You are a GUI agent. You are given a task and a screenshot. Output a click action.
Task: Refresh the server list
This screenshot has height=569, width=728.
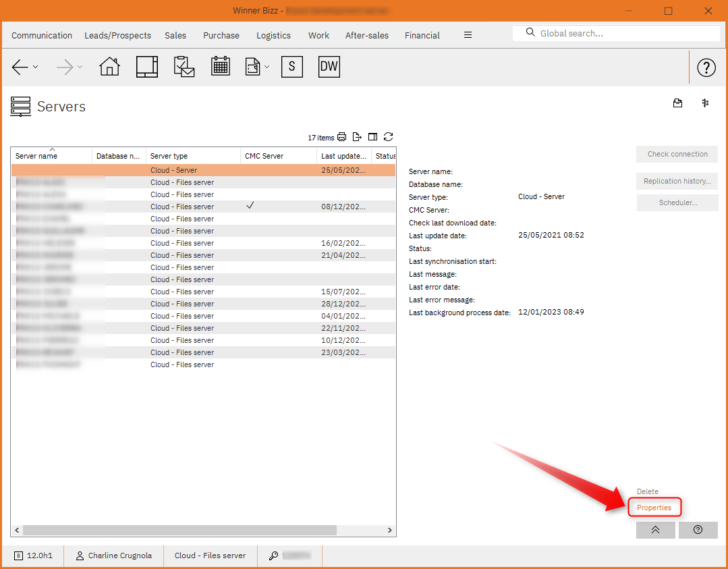[388, 136]
